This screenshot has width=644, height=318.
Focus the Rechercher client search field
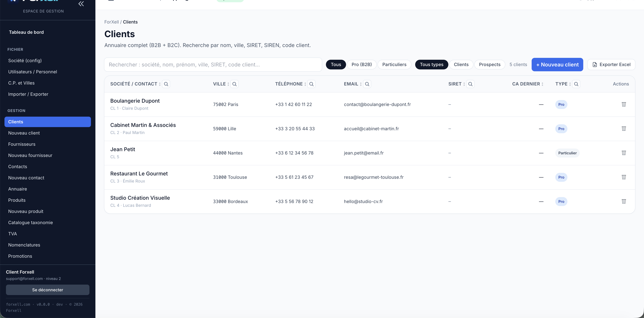coord(213,65)
